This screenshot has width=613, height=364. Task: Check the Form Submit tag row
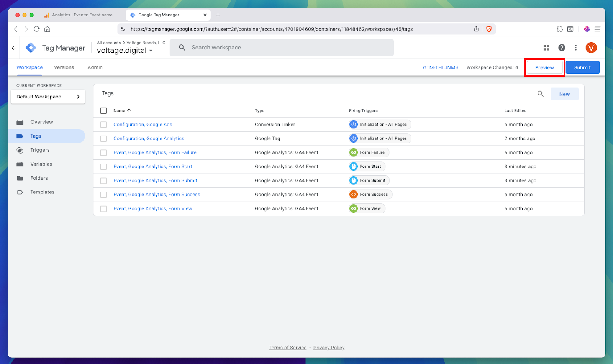pos(103,180)
